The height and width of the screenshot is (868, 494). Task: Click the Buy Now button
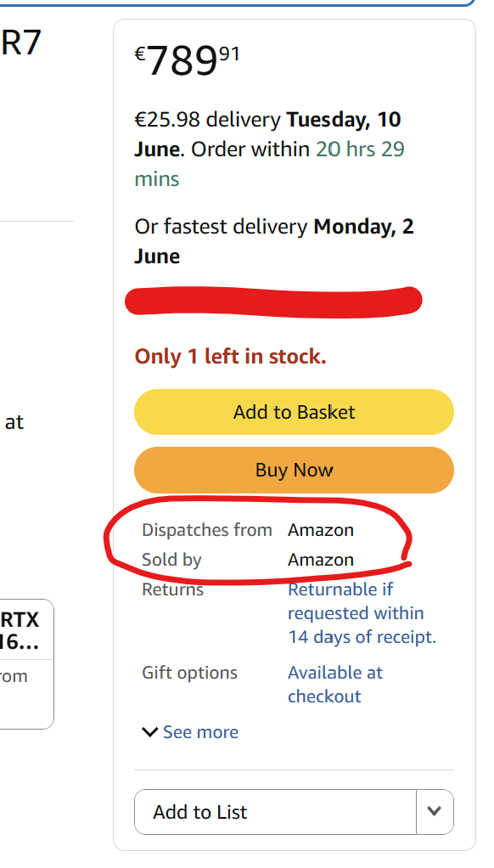(x=294, y=470)
